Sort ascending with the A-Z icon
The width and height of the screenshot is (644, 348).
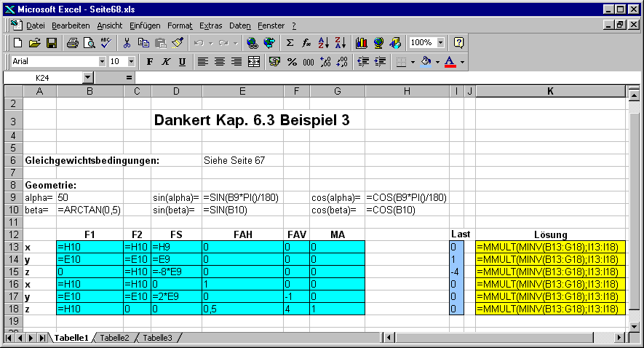[324, 43]
